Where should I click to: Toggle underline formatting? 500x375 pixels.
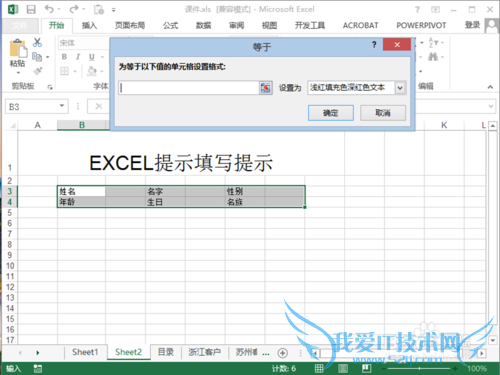92,57
